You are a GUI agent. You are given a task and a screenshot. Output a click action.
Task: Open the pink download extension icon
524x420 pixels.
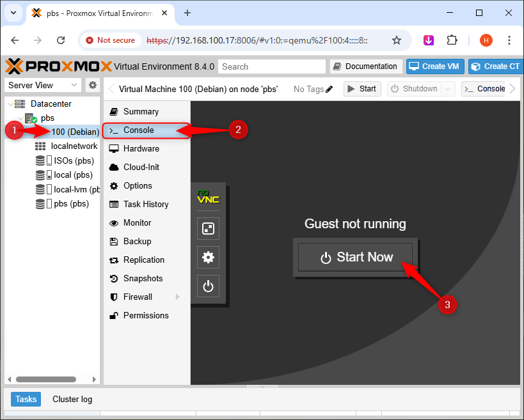click(429, 40)
